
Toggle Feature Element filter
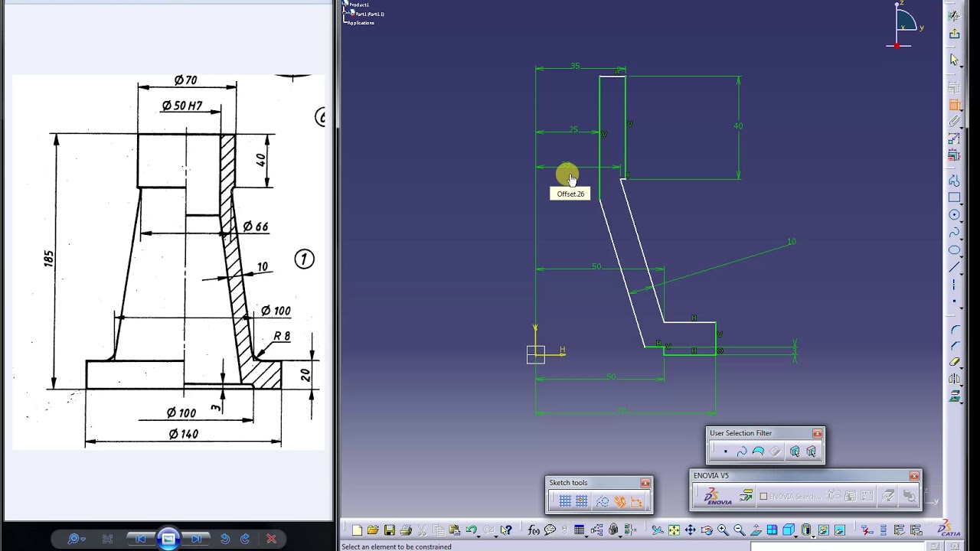(x=795, y=452)
